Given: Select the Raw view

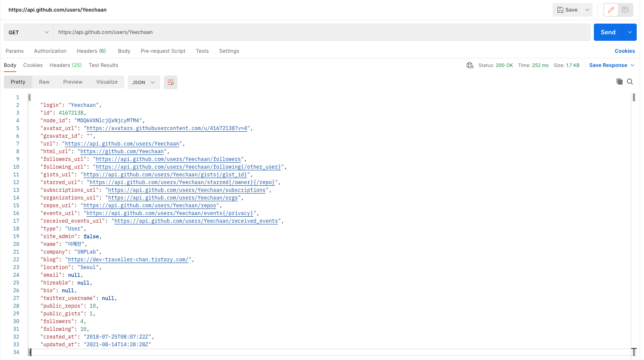Looking at the screenshot, I should 44,82.
